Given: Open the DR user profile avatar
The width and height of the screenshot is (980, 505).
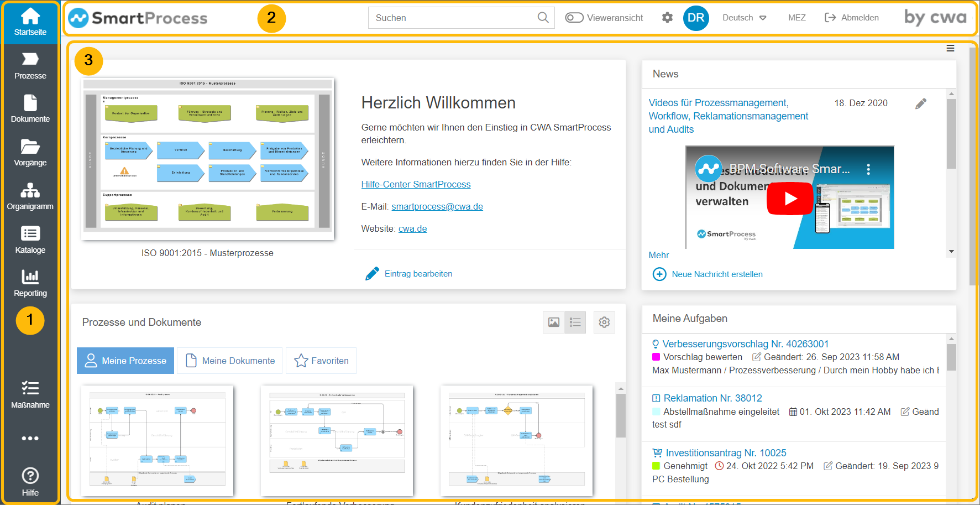Looking at the screenshot, I should point(696,18).
